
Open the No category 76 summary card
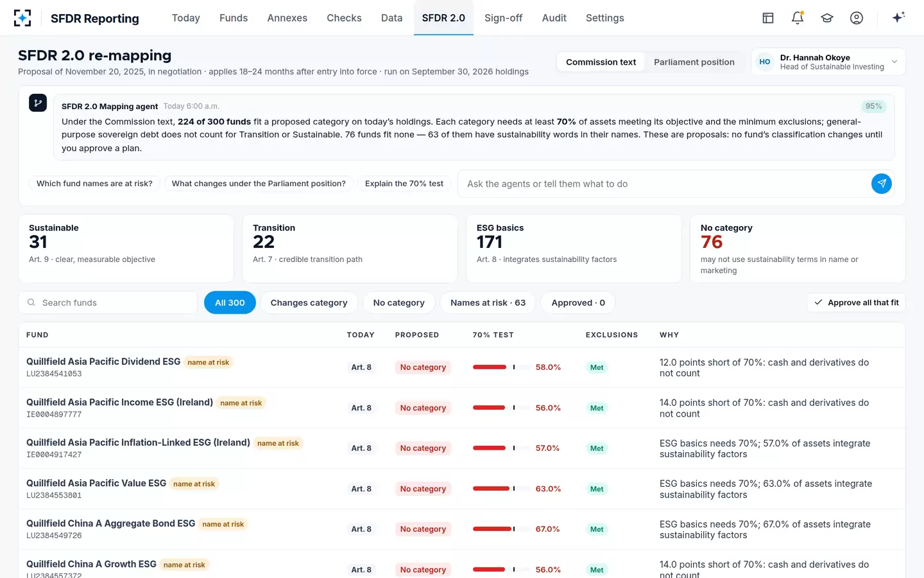pyautogui.click(x=798, y=249)
